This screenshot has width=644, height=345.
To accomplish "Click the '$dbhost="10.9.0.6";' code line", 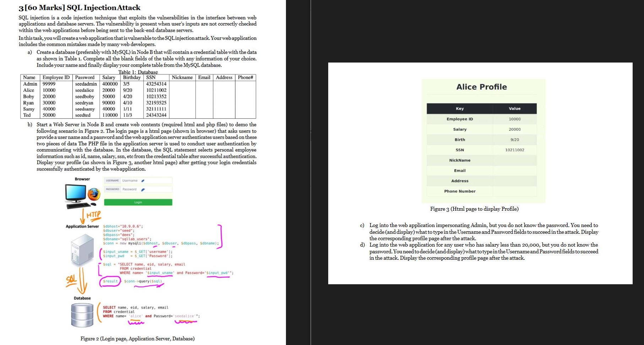I will 123,226.
